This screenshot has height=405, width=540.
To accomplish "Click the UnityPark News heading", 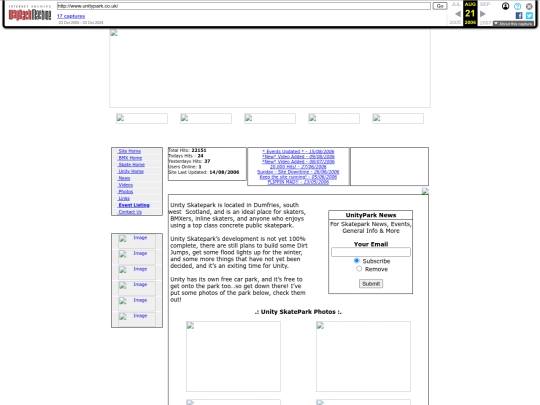I will pyautogui.click(x=371, y=215).
